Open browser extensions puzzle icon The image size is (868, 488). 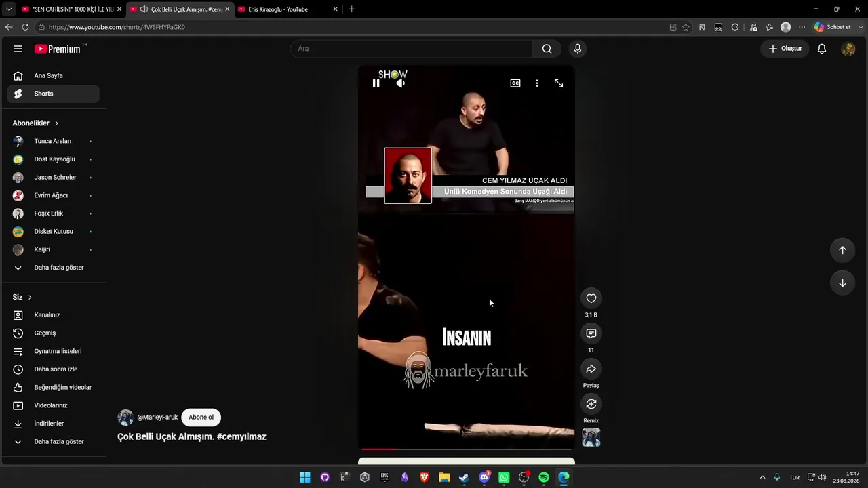pyautogui.click(x=735, y=27)
